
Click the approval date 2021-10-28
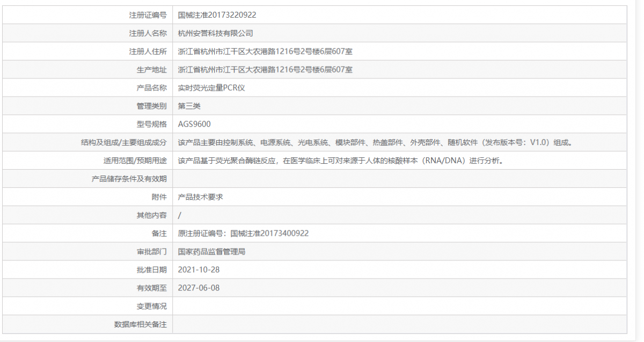[199, 270]
